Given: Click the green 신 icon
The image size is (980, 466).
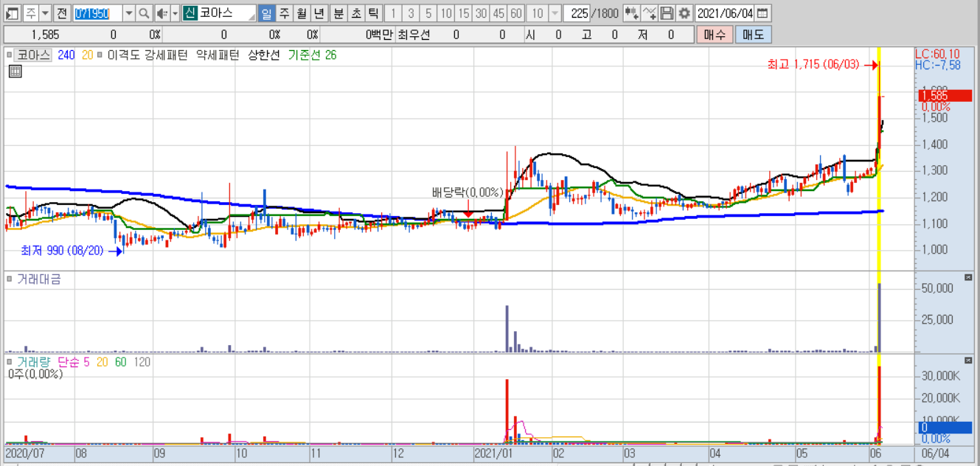Looking at the screenshot, I should (190, 13).
